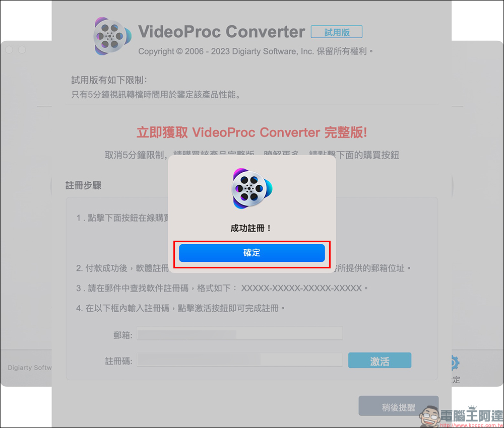Click the XXXXX-XXXXX registration code format line

coord(222,288)
